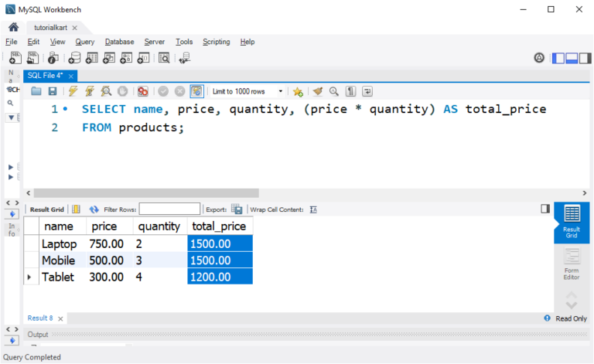Image resolution: width=594 pixels, height=364 pixels.
Task: Click the refresh icon beside Filter Rows
Action: tap(94, 209)
